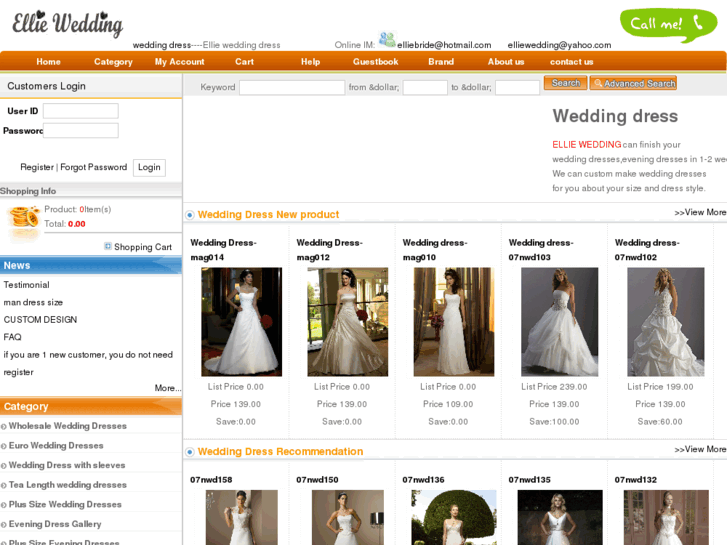
Task: Focus the from dollar price field
Action: point(425,87)
